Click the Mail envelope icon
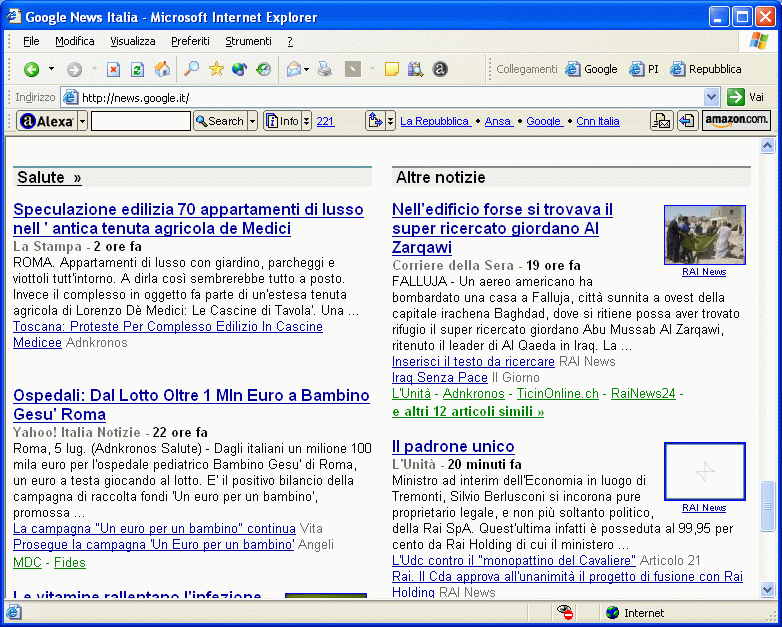Screen dimensions: 782x627 [294, 69]
